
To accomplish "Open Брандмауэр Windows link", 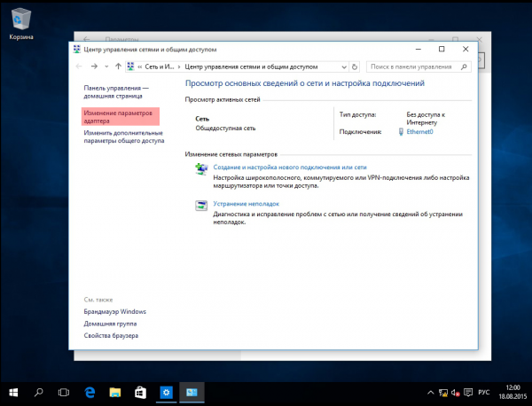I will point(114,311).
